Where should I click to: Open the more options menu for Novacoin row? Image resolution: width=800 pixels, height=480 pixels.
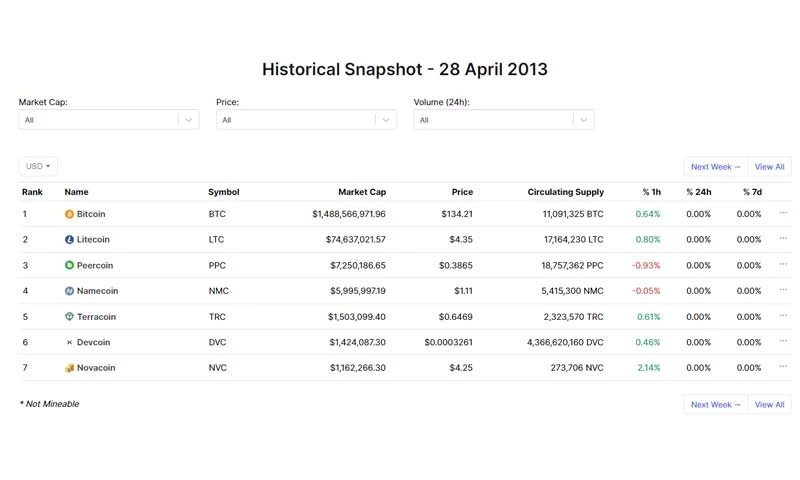[x=783, y=367]
